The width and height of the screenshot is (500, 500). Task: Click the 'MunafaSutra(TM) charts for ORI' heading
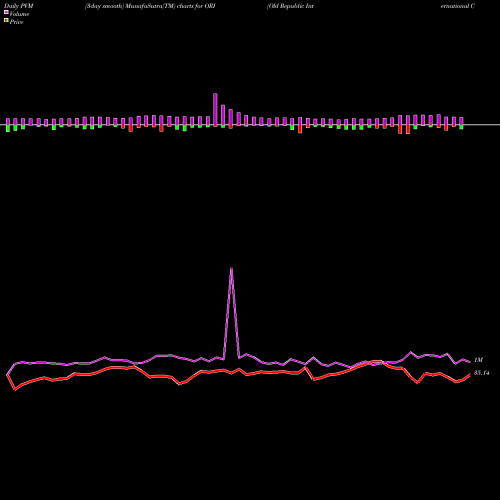[x=170, y=6]
